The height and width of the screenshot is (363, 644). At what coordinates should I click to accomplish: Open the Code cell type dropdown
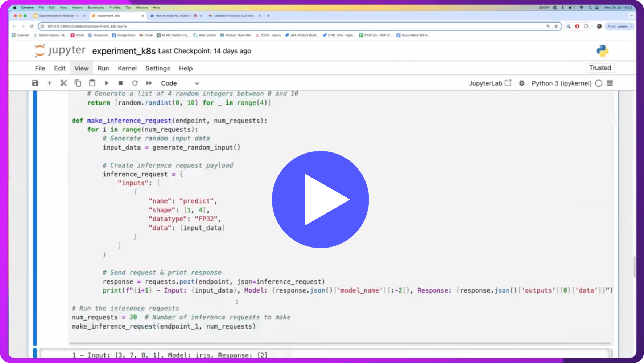[x=180, y=83]
